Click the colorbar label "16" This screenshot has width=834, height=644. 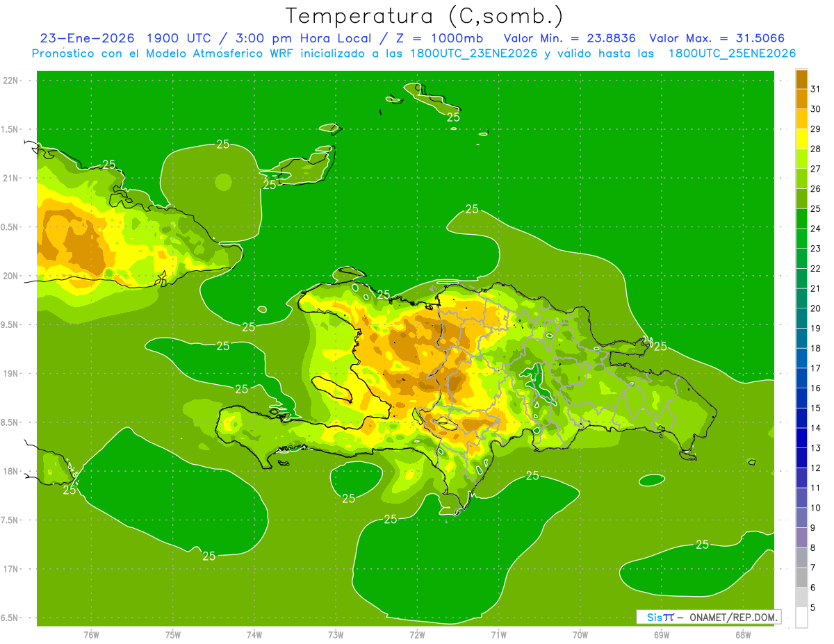coord(815,388)
